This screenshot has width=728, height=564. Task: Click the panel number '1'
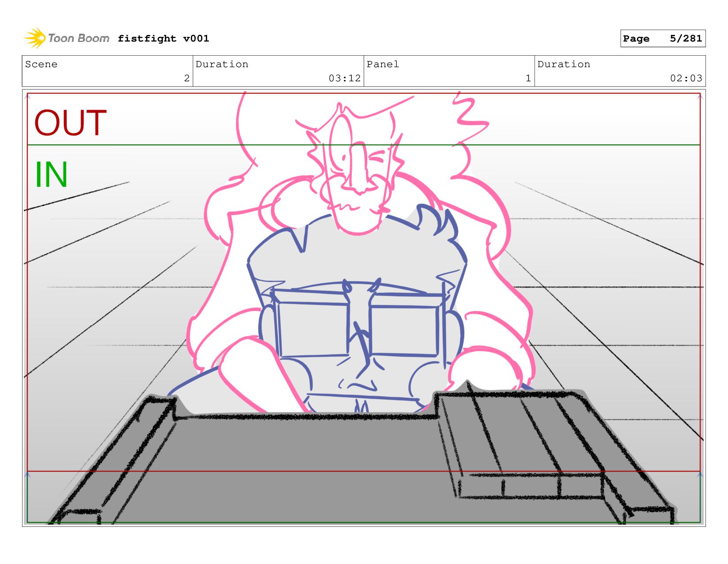(528, 78)
